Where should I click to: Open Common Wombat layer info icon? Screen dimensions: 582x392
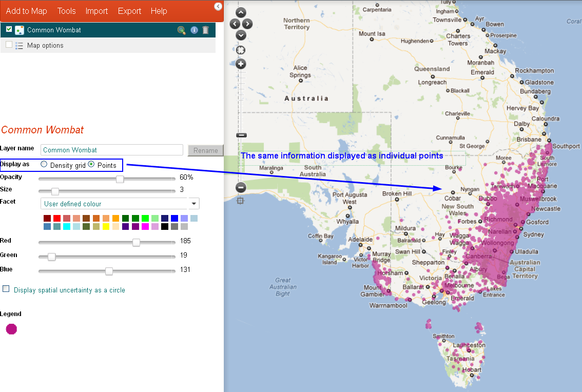tap(194, 30)
